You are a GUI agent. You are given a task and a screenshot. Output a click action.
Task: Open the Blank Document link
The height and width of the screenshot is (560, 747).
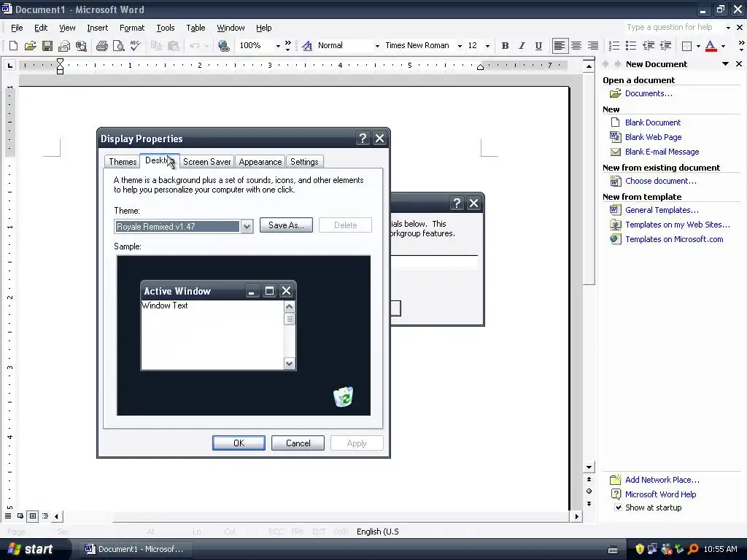(652, 122)
